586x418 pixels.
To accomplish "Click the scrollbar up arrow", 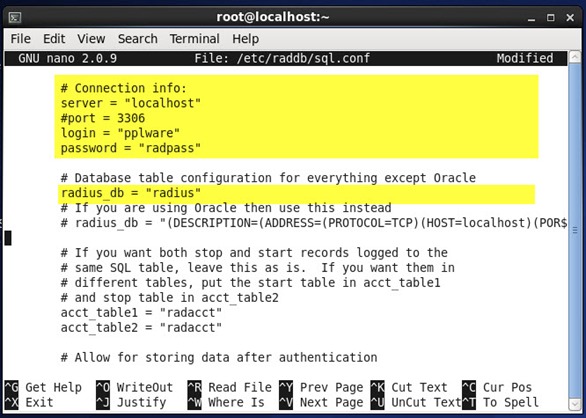I will [574, 57].
